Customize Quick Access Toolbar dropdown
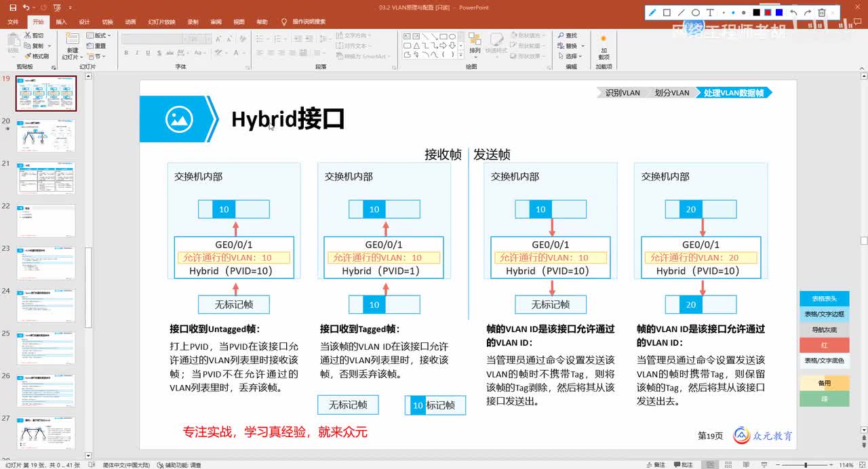Viewport: 868px width, 469px height. point(69,7)
